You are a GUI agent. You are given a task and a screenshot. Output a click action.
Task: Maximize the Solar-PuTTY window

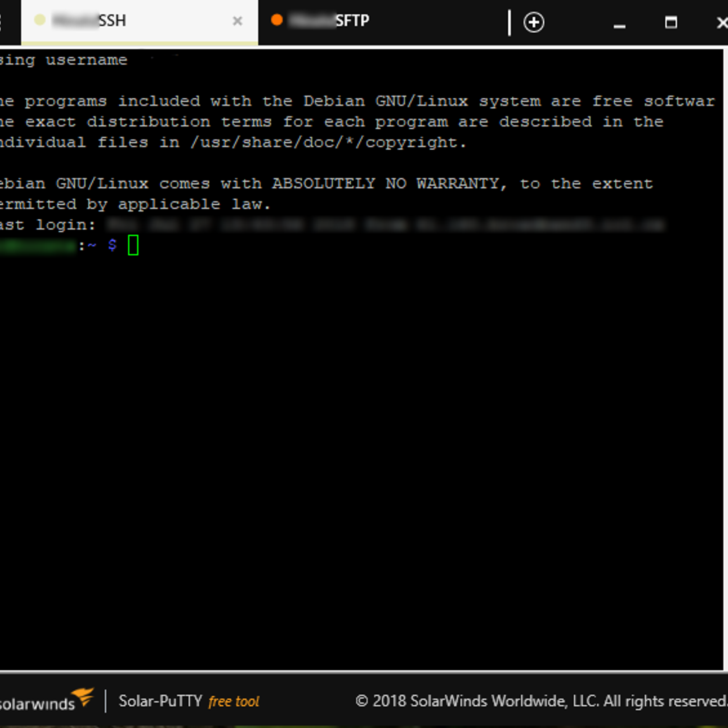671,22
